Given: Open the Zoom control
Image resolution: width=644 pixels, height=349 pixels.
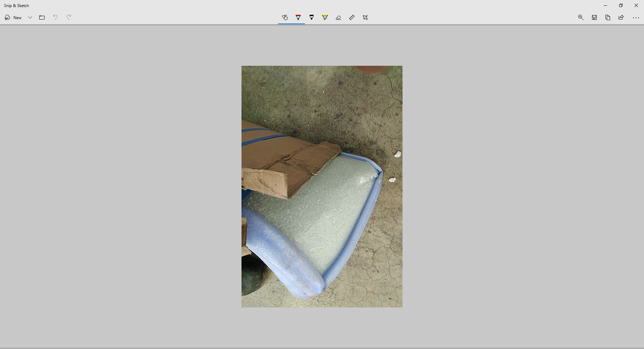Looking at the screenshot, I should click(581, 17).
